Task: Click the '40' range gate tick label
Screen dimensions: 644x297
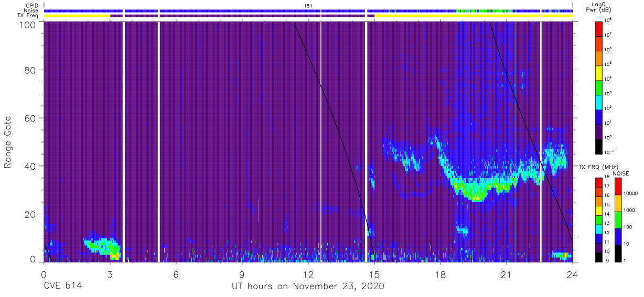Action: point(30,166)
